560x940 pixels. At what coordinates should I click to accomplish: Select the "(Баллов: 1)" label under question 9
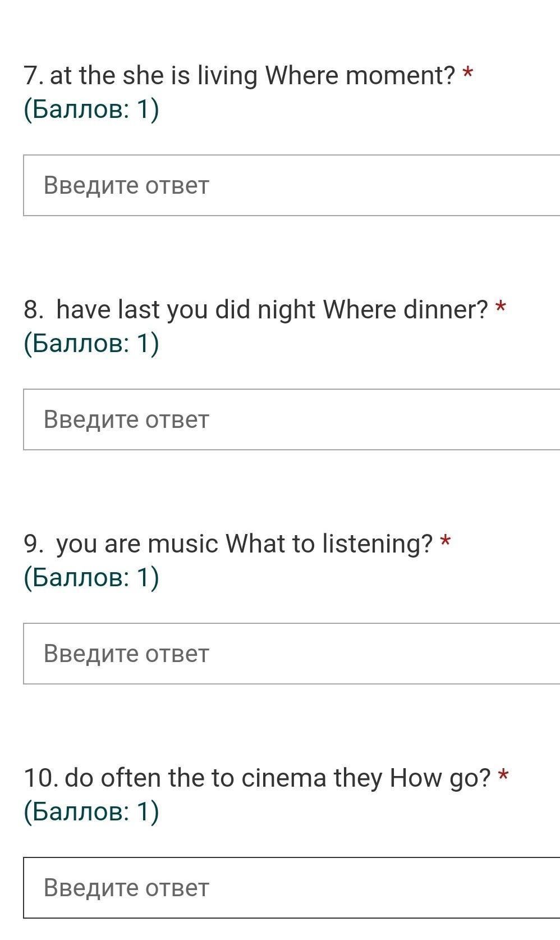pyautogui.click(x=91, y=577)
